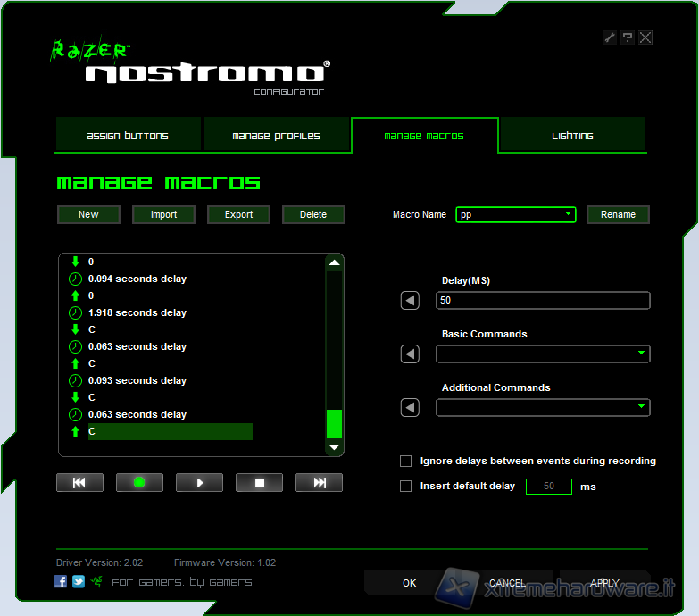The width and height of the screenshot is (699, 616).
Task: Switch to the Assign Buttons tab
Action: 128,136
